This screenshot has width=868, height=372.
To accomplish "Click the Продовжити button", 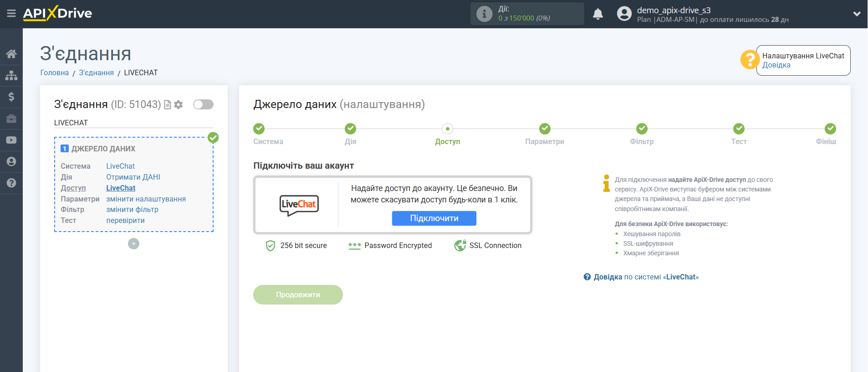I will [298, 294].
